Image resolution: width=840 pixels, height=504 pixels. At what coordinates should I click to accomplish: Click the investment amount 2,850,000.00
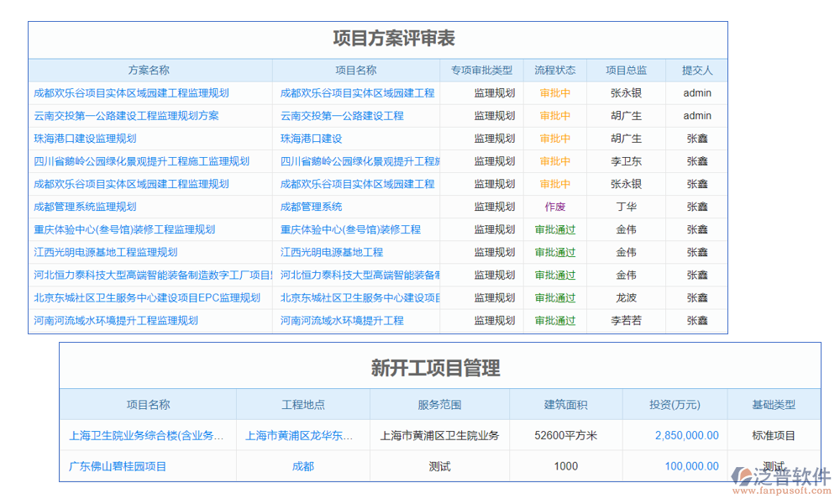(686, 435)
